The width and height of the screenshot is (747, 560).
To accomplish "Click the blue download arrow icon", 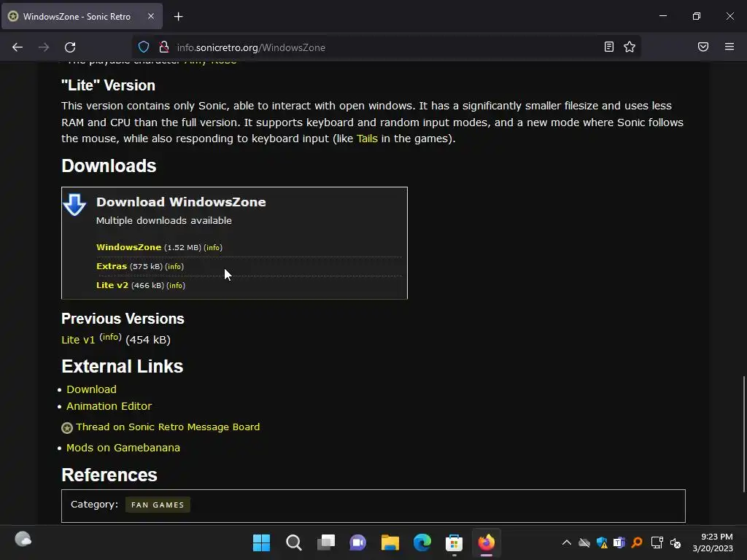I will tap(74, 205).
